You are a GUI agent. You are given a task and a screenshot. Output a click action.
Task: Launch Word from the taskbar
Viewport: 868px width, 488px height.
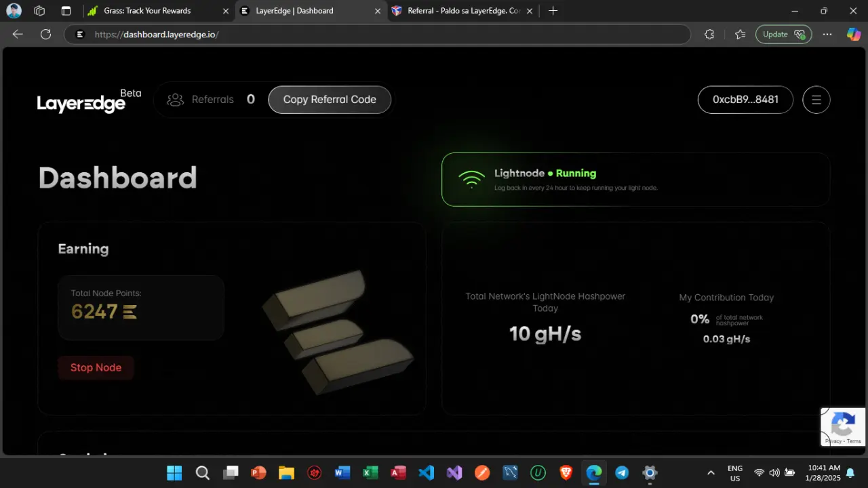[x=342, y=472]
